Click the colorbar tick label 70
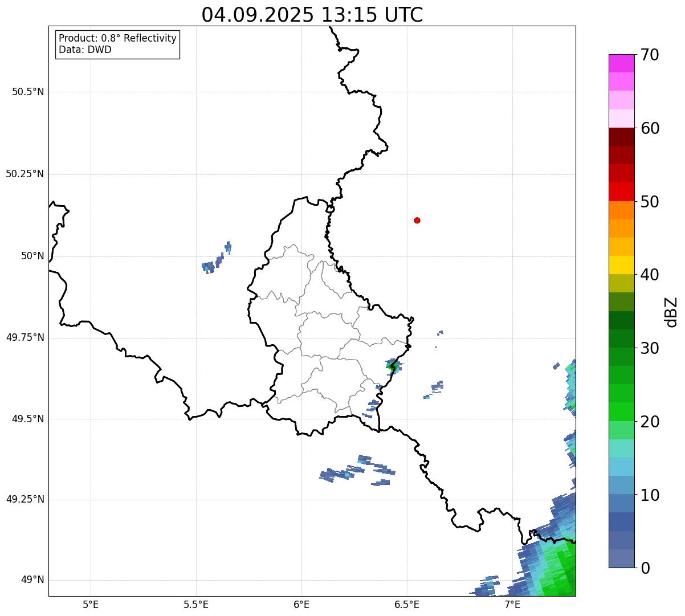 click(x=650, y=55)
